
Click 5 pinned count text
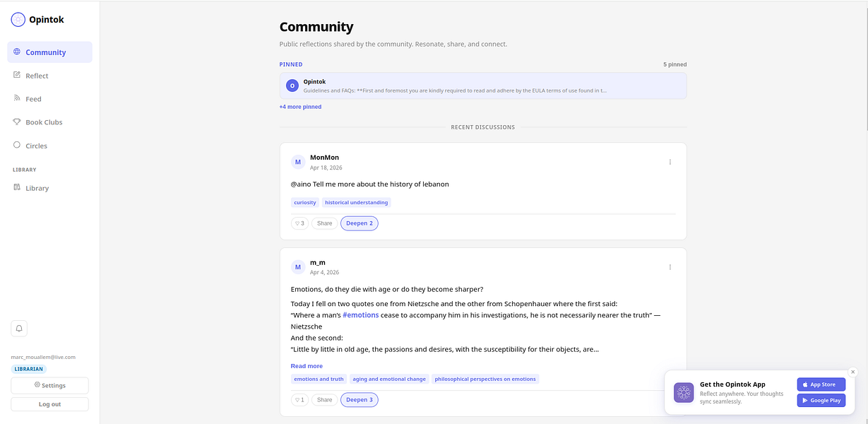click(x=674, y=64)
